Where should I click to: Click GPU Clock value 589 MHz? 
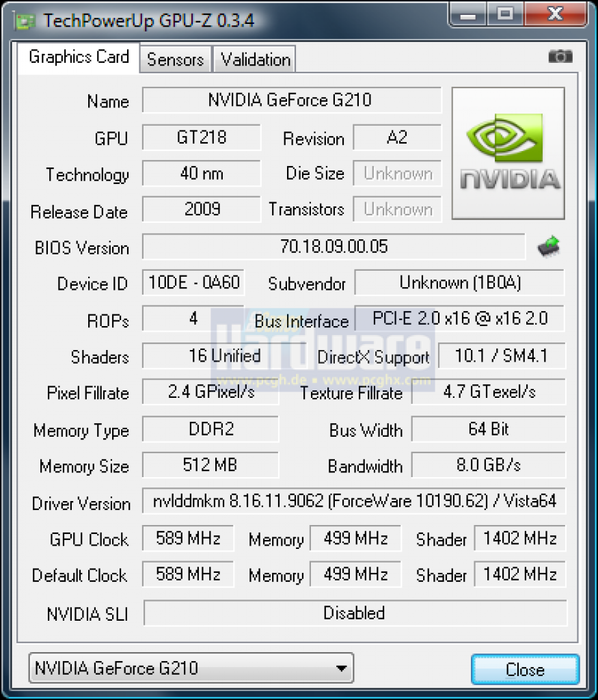tap(188, 538)
